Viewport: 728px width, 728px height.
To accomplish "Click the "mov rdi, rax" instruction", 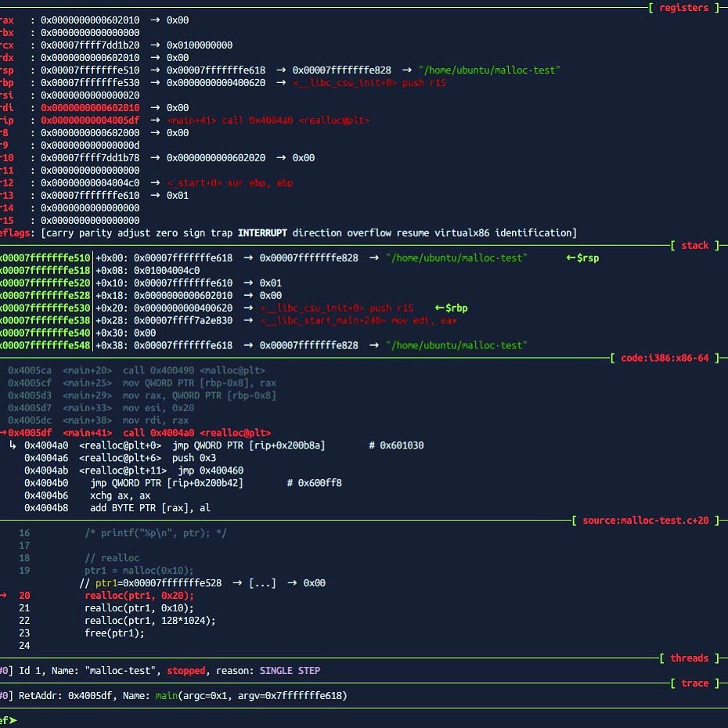I will click(156, 420).
